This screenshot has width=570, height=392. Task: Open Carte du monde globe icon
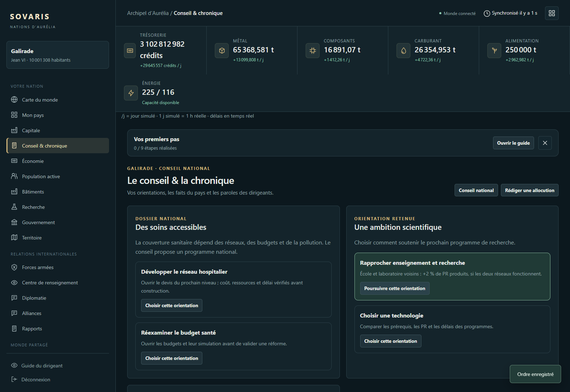tap(14, 99)
